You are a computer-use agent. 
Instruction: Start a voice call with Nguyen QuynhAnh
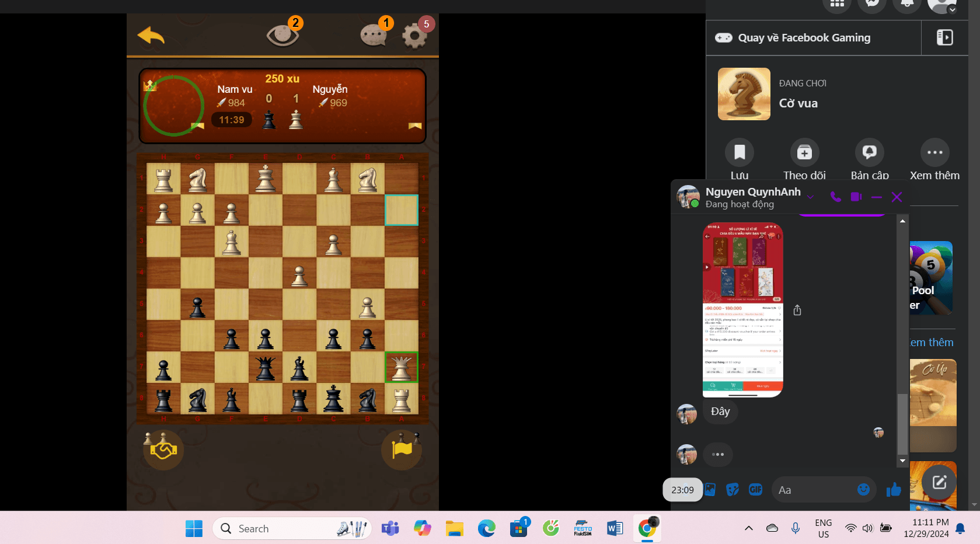(x=835, y=197)
